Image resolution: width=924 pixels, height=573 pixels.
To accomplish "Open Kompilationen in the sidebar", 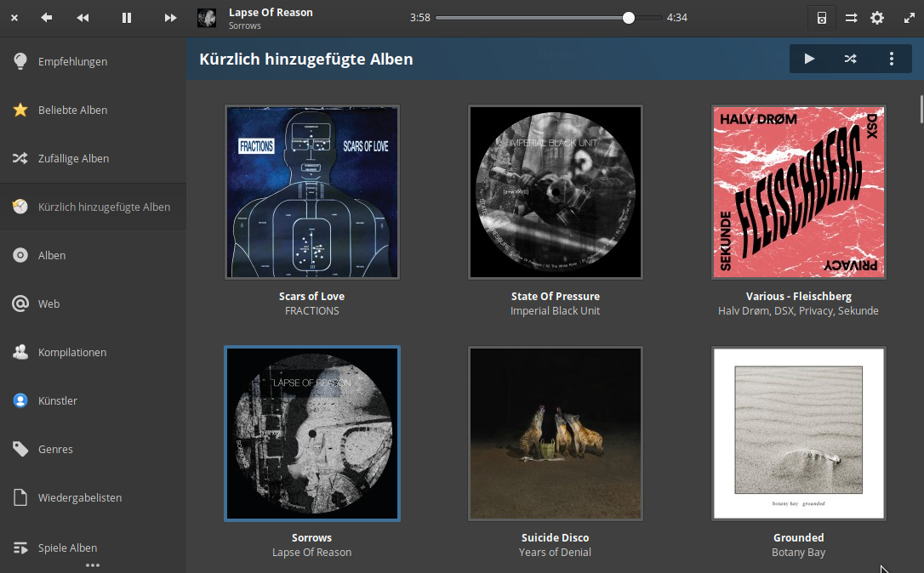I will pos(93,352).
